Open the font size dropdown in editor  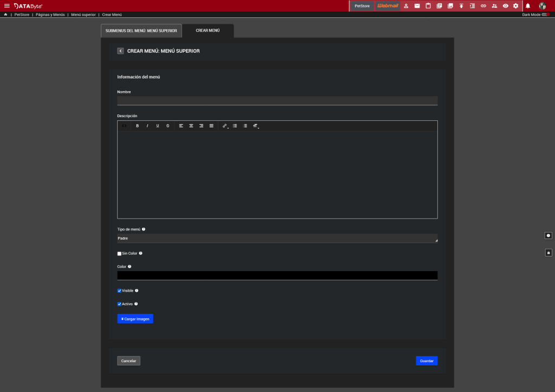tap(256, 126)
